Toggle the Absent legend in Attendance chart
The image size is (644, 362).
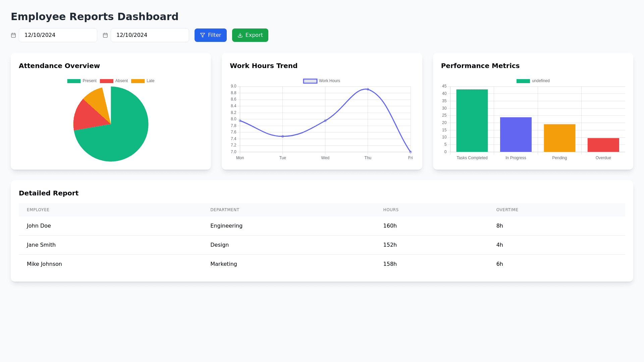click(x=114, y=81)
